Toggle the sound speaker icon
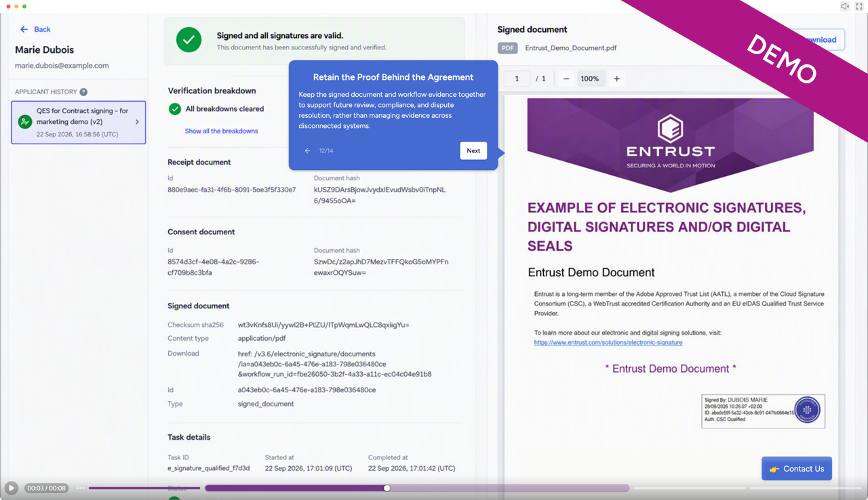 (845, 6)
